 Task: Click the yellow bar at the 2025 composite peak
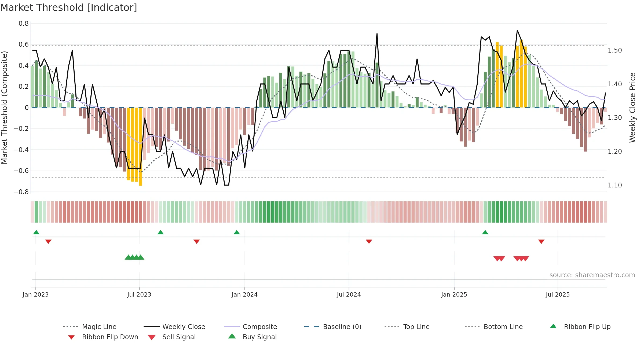point(521,74)
